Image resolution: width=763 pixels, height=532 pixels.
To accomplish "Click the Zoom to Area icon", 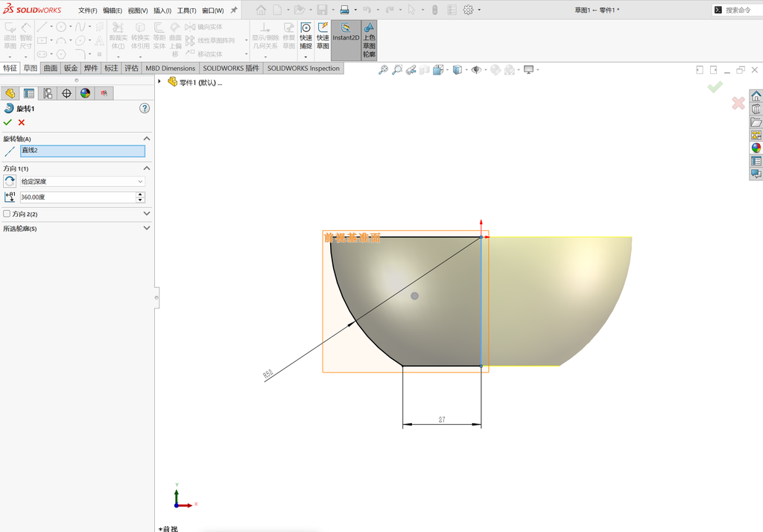I will (397, 70).
